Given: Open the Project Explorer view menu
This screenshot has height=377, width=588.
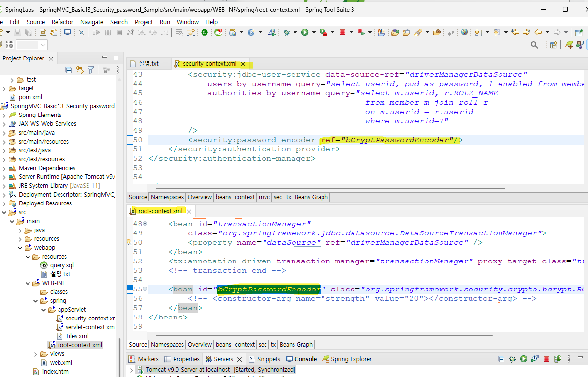Looking at the screenshot, I should 118,70.
